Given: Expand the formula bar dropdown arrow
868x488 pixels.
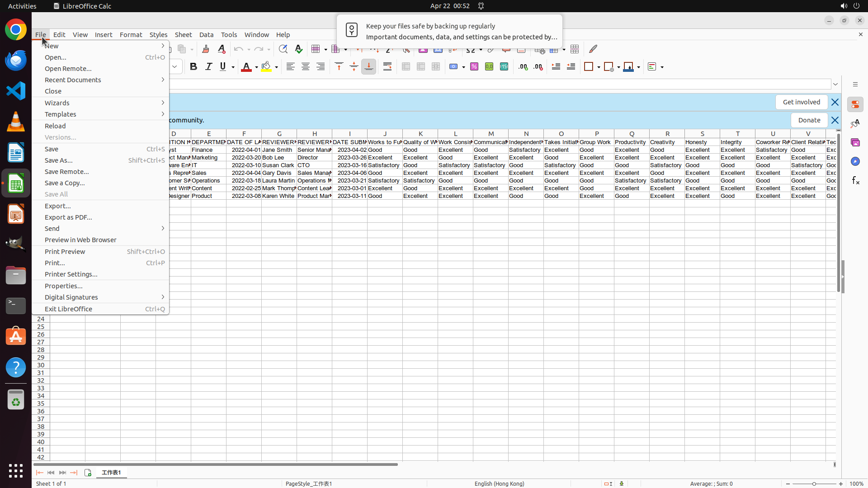Looking at the screenshot, I should coord(835,84).
